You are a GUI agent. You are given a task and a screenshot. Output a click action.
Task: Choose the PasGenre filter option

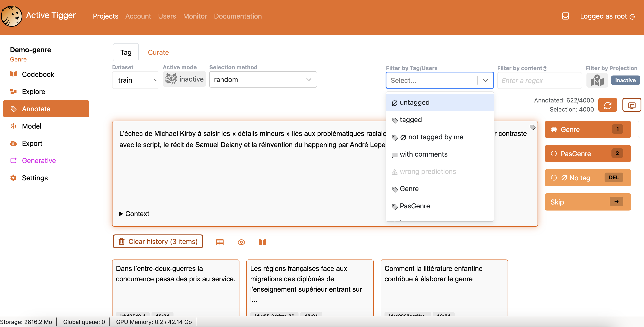(440, 206)
